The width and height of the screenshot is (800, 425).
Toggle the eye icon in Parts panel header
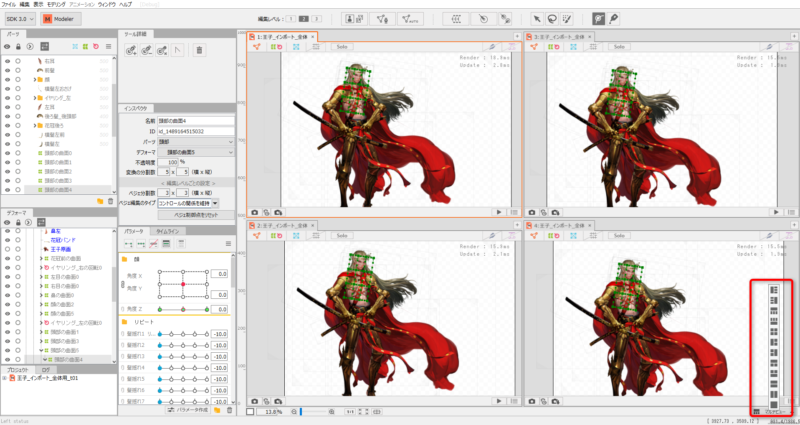7,46
